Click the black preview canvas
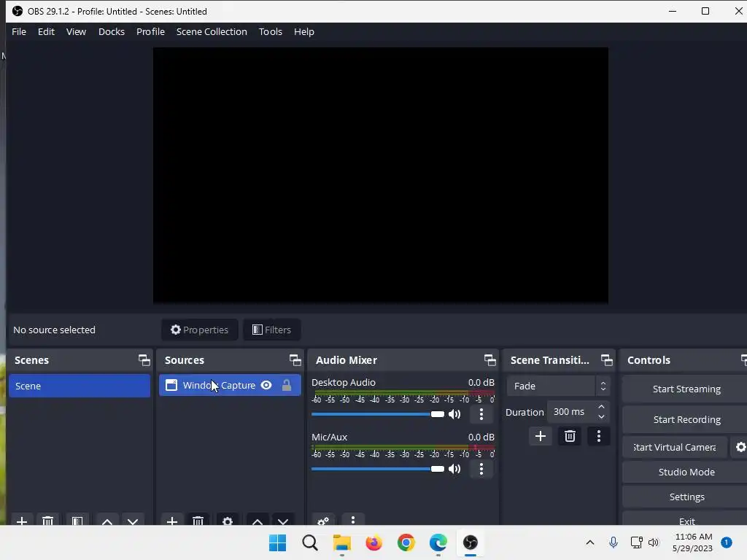Screen dimensions: 747x560 pos(380,175)
